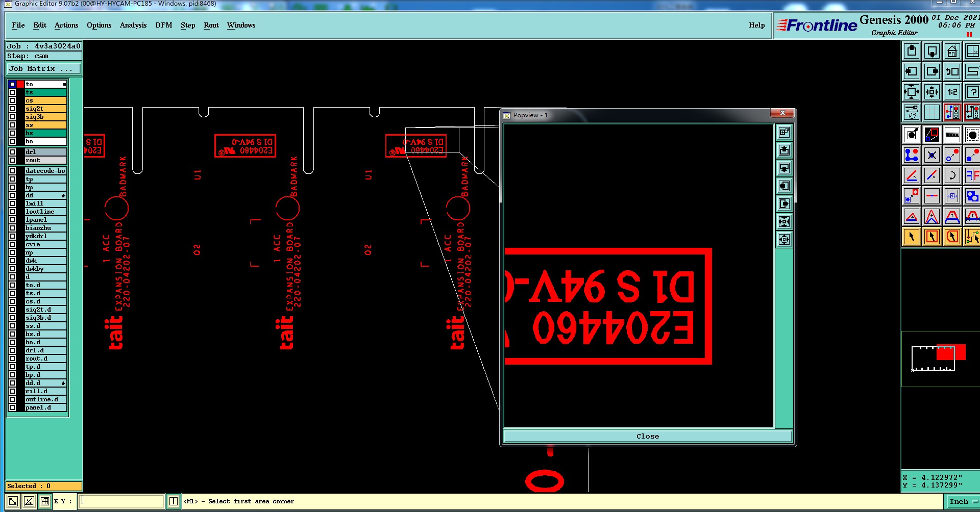Select layer row panel.d
Image resolution: width=980 pixels, height=512 pixels.
pos(46,407)
